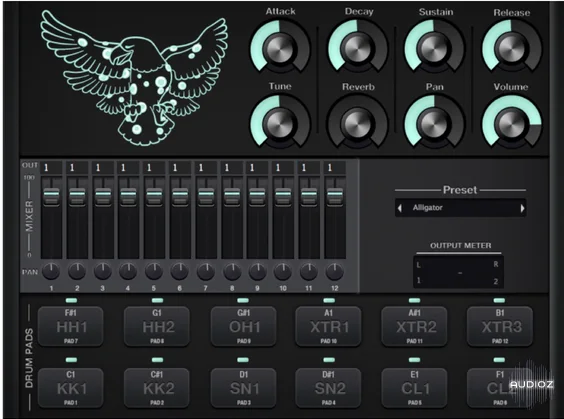
Task: Click mixer channel 1 fader
Action: [51, 196]
